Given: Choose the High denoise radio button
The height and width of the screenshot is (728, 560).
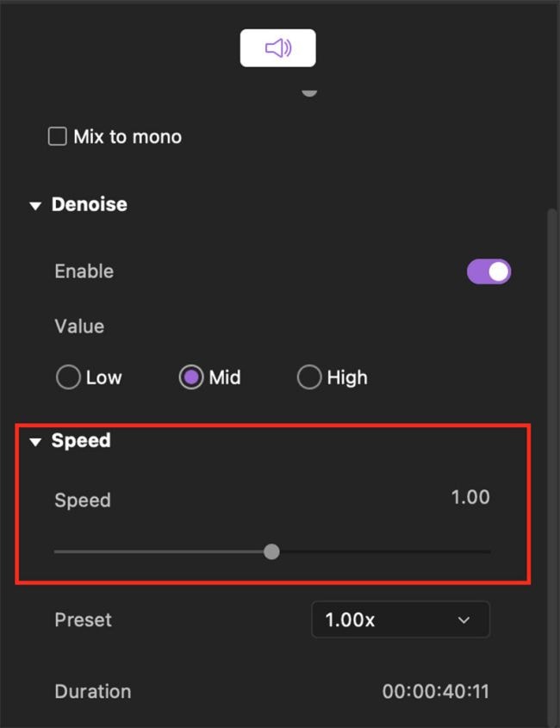Looking at the screenshot, I should coord(308,377).
